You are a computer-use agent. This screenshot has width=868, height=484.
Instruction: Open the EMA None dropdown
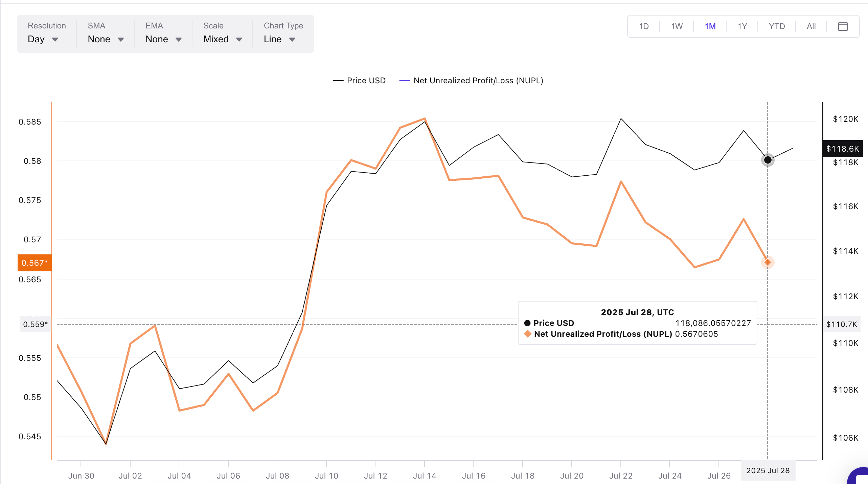(x=163, y=39)
